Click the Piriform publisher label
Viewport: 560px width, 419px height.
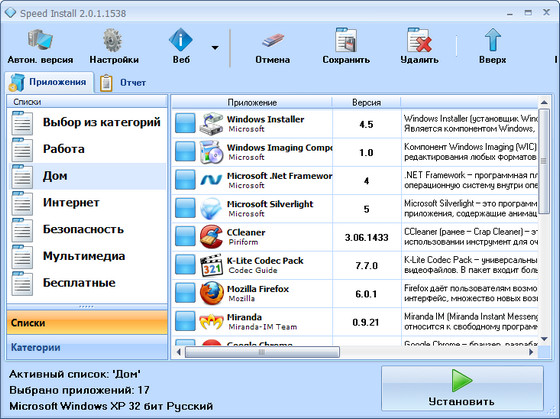pos(243,242)
